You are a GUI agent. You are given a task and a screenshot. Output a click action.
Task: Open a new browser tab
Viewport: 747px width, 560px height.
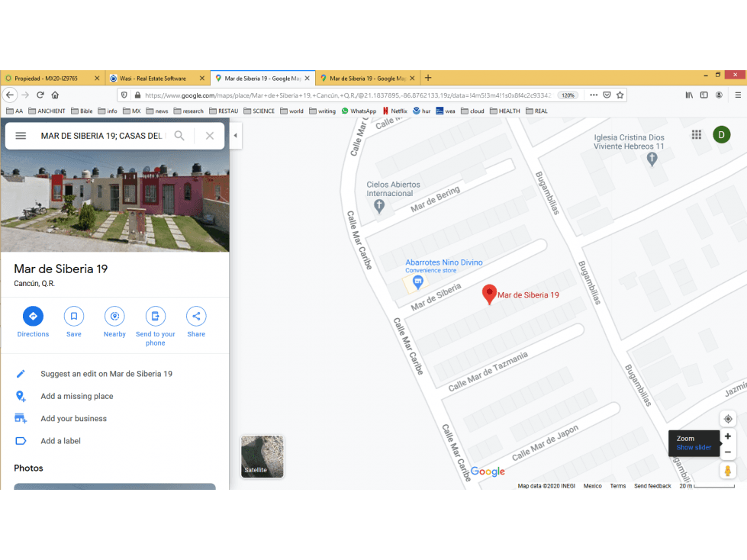(428, 78)
